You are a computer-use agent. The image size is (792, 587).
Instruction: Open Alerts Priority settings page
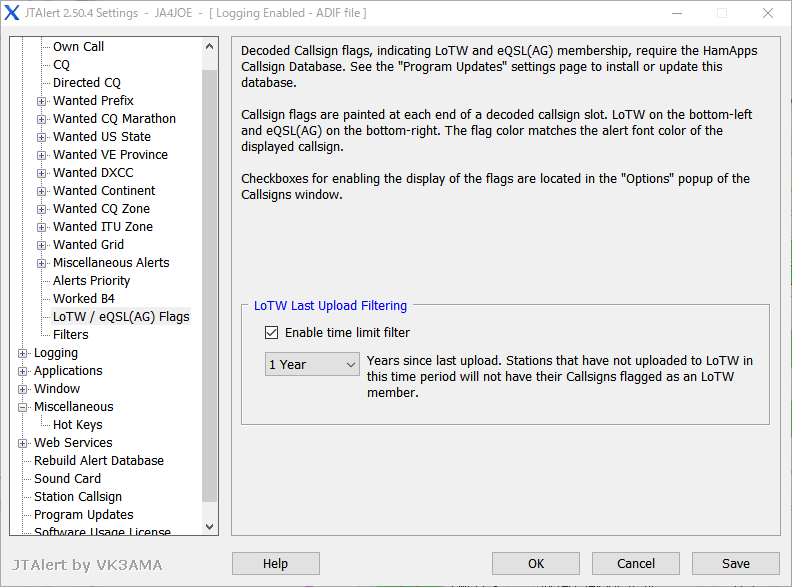(91, 280)
